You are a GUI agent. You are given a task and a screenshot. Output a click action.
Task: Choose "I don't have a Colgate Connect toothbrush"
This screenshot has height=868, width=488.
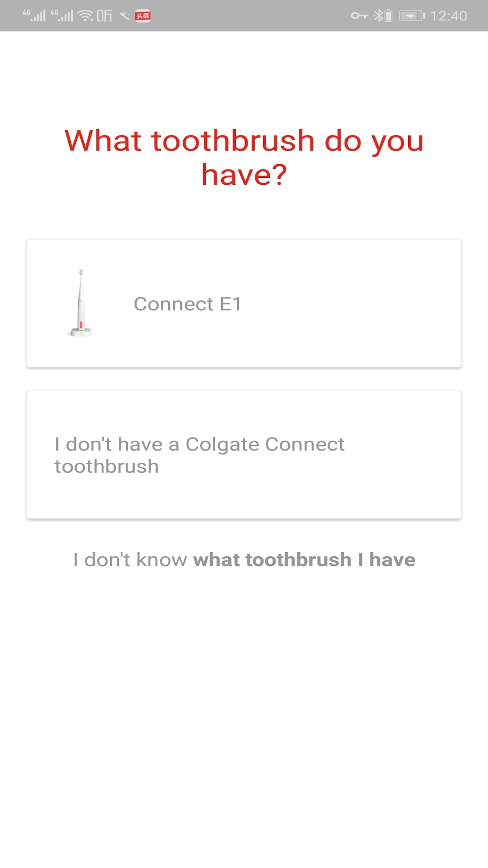click(244, 454)
